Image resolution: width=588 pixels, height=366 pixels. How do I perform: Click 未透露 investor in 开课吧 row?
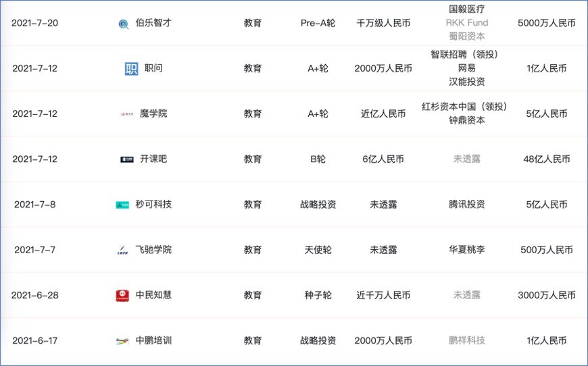click(467, 159)
